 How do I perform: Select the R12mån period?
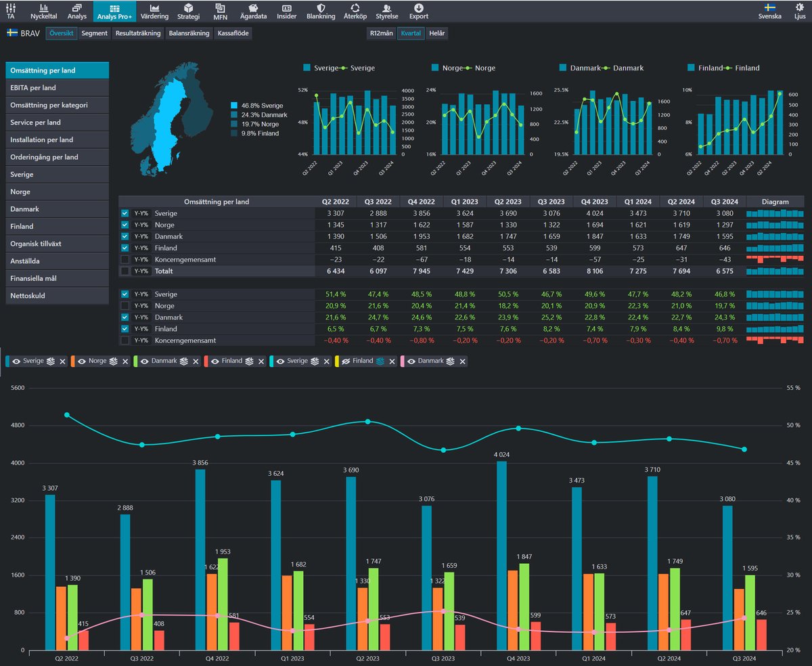382,33
